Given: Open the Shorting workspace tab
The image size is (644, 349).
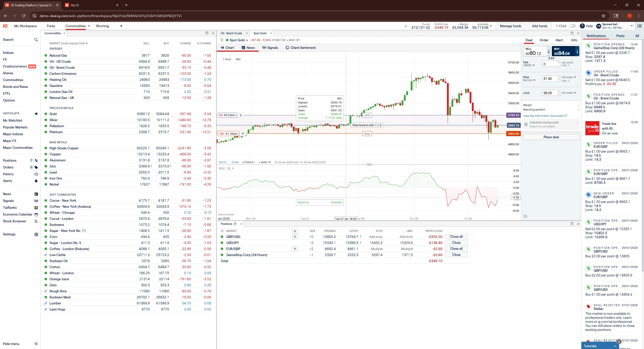Looking at the screenshot, I should coord(102,26).
